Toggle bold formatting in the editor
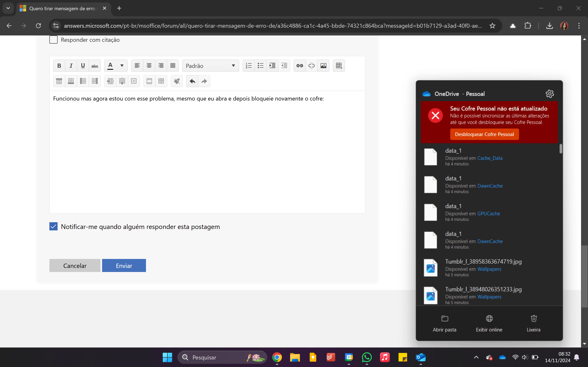Viewport: 588px width, 367px height. pyautogui.click(x=59, y=65)
